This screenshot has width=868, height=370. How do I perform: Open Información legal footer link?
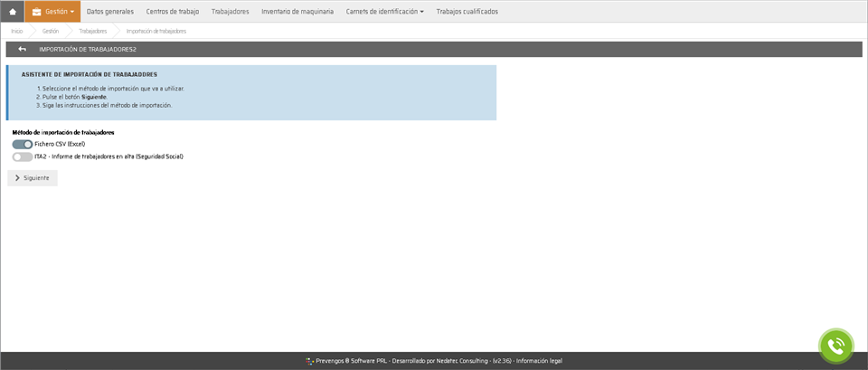click(x=539, y=361)
